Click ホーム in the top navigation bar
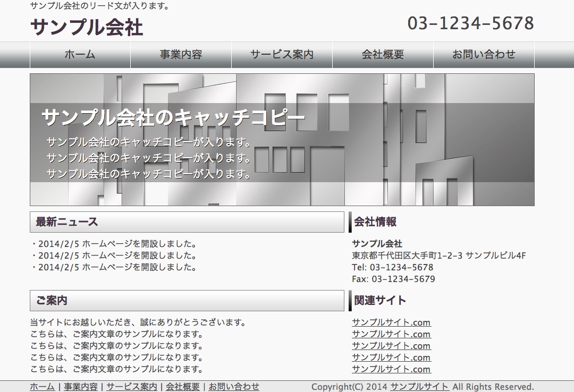Image resolution: width=574 pixels, height=392 pixels. pyautogui.click(x=80, y=55)
